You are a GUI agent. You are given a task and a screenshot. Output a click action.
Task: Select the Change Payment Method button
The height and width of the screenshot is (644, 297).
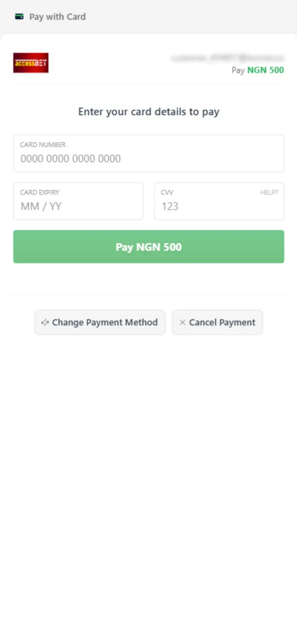point(100,323)
